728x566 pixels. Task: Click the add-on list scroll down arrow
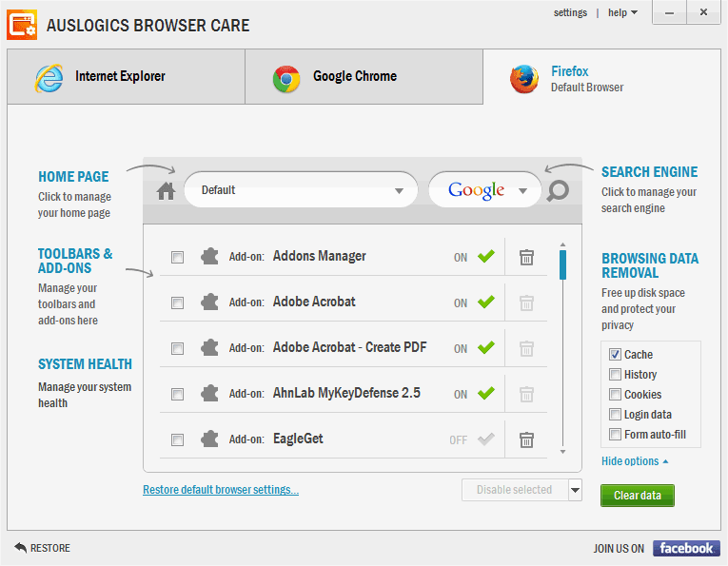[x=562, y=452]
